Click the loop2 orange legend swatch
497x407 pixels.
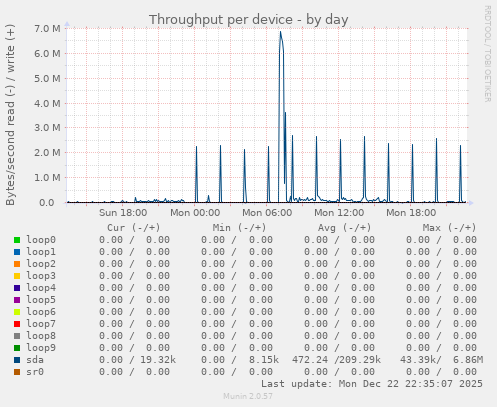click(x=17, y=264)
